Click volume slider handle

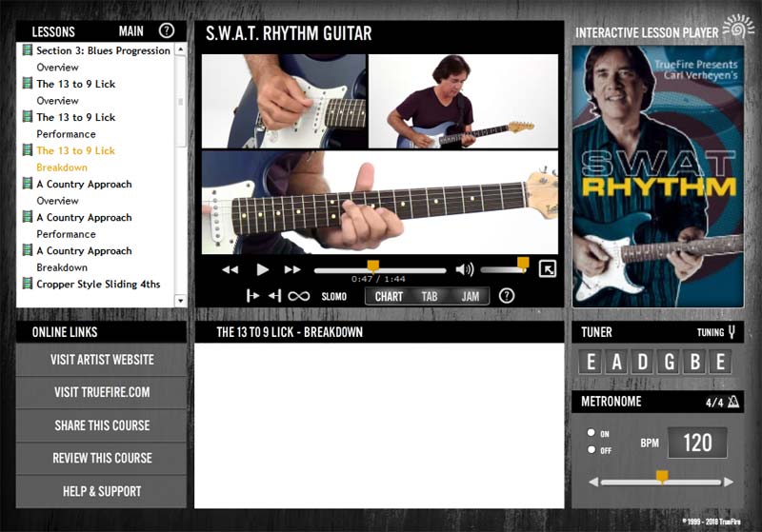(523, 264)
